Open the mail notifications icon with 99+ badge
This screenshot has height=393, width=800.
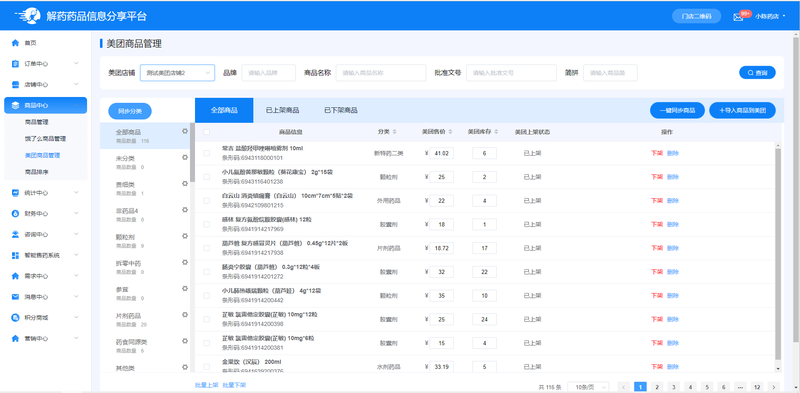(738, 17)
